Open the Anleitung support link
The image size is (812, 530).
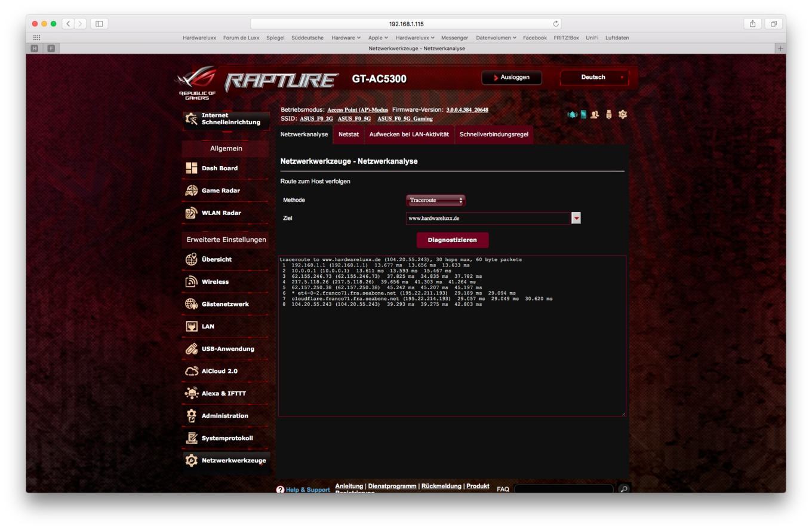(x=349, y=486)
